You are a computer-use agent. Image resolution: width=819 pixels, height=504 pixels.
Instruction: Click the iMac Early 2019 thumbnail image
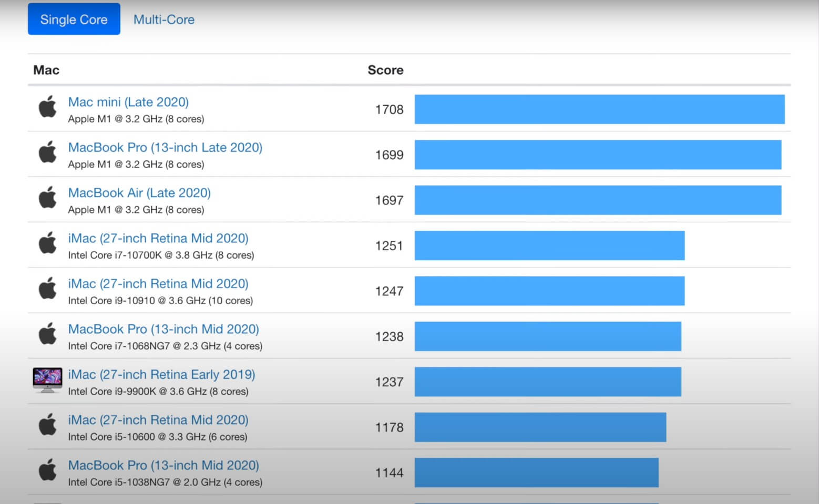tap(47, 380)
